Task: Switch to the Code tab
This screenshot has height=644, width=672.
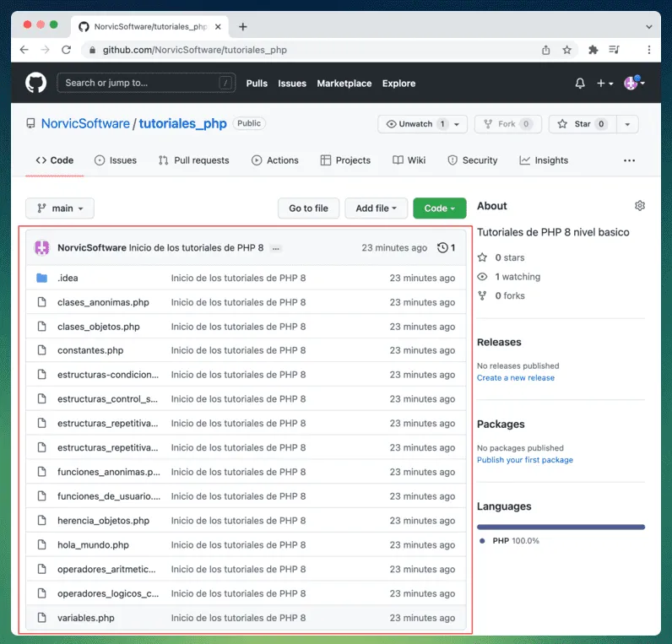Action: tap(54, 160)
